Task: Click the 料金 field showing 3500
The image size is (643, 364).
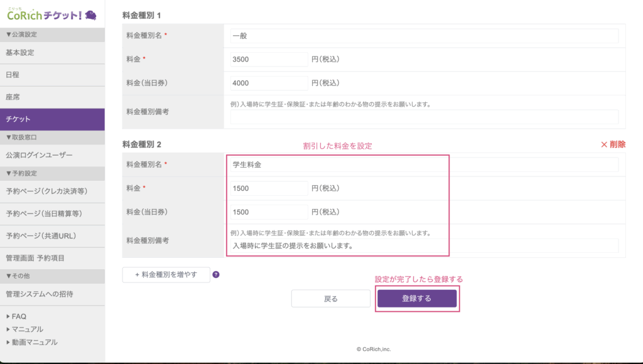Action: [x=269, y=60]
